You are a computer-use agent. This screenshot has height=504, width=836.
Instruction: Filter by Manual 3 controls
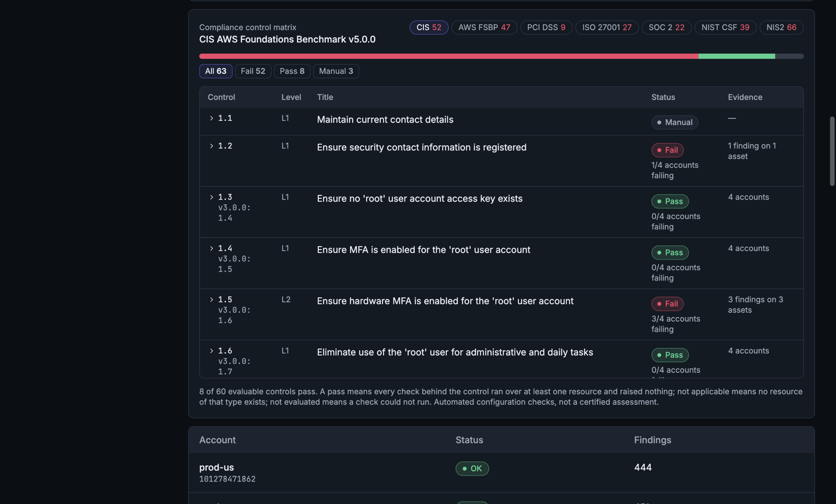pyautogui.click(x=336, y=71)
